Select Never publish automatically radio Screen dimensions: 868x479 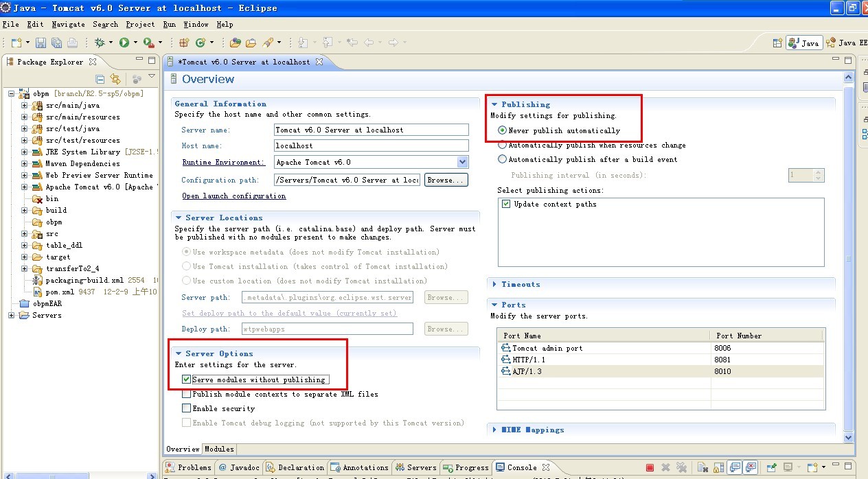coord(503,130)
